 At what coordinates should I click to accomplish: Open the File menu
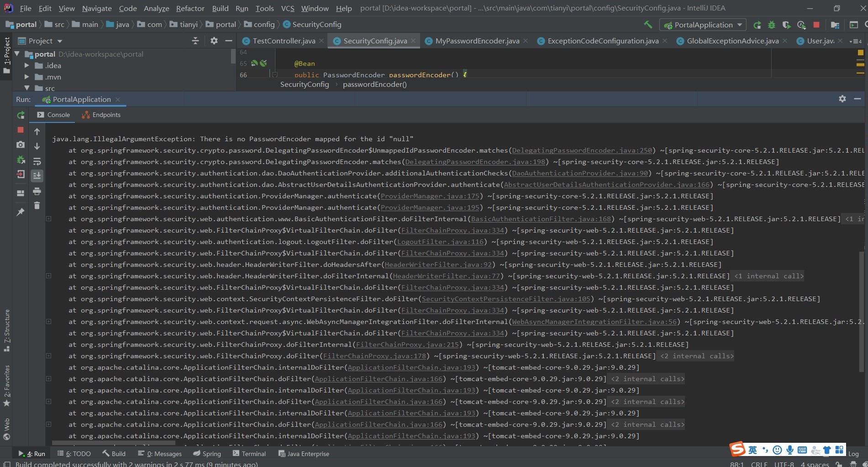[26, 8]
